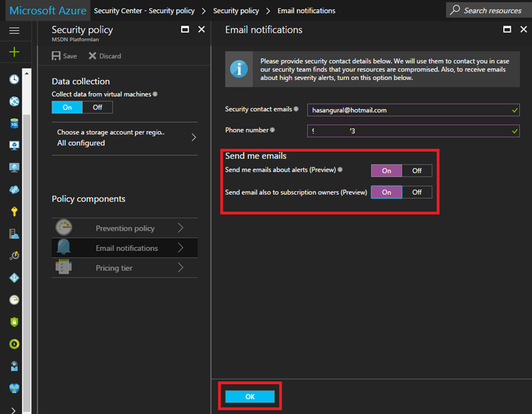The height and width of the screenshot is (414, 532).
Task: Click the sidebar scrollbar up arrow
Action: [x=26, y=73]
